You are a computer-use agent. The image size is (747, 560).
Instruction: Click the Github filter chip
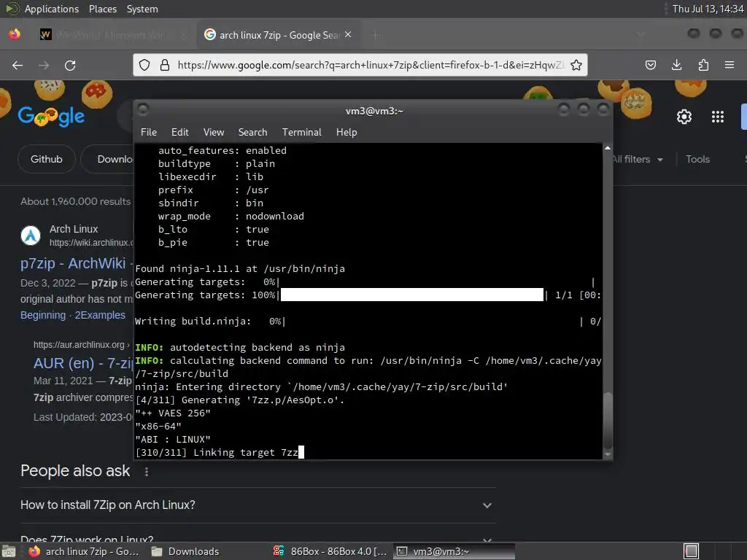tap(47, 160)
